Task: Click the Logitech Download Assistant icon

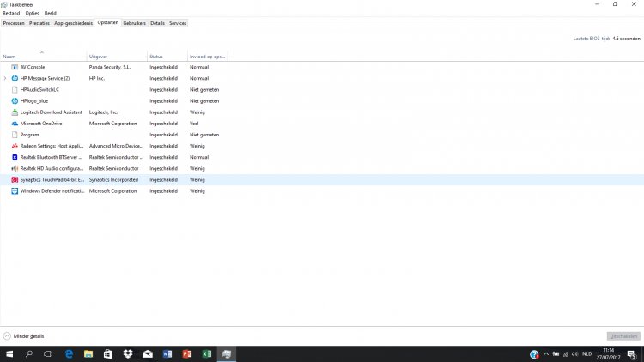Action: point(15,112)
